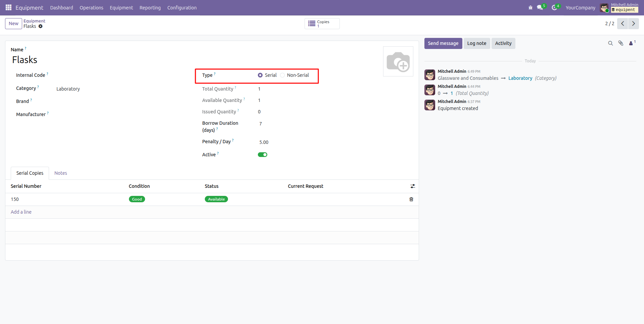Select the Non-Serial type radio button

[282, 75]
